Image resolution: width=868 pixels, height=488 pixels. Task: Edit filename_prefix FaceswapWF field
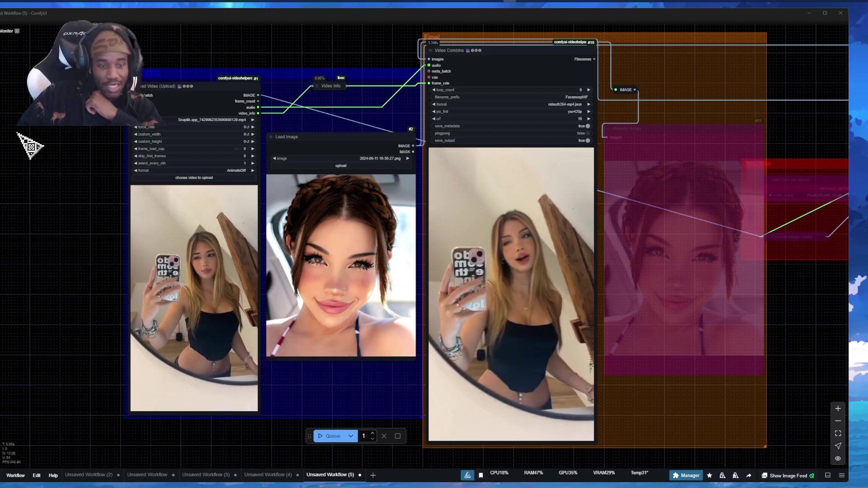click(512, 97)
